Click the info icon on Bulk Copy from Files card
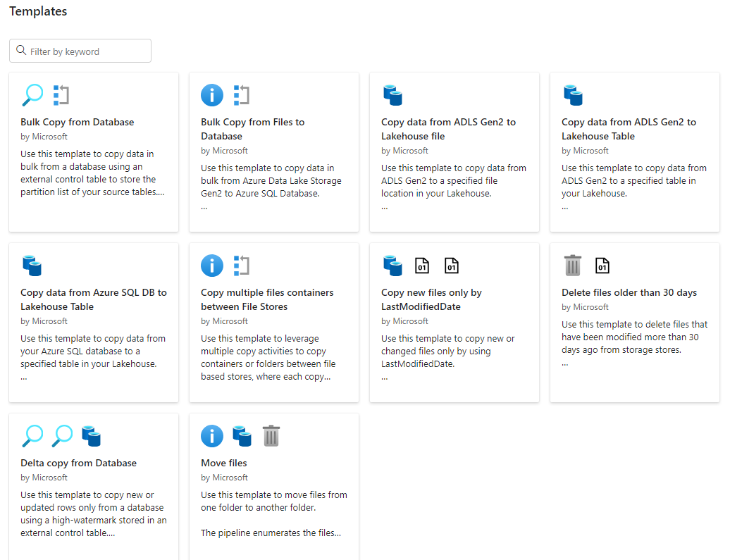The image size is (730, 560). point(212,94)
